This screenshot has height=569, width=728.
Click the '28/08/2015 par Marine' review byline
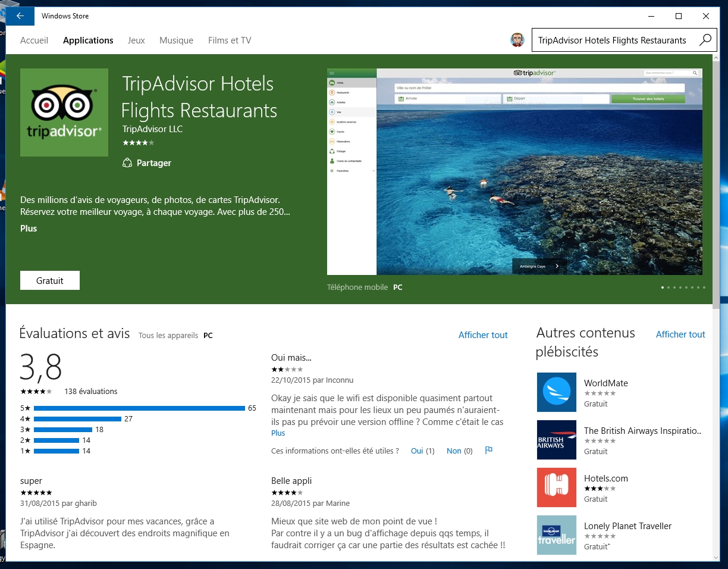[310, 504]
